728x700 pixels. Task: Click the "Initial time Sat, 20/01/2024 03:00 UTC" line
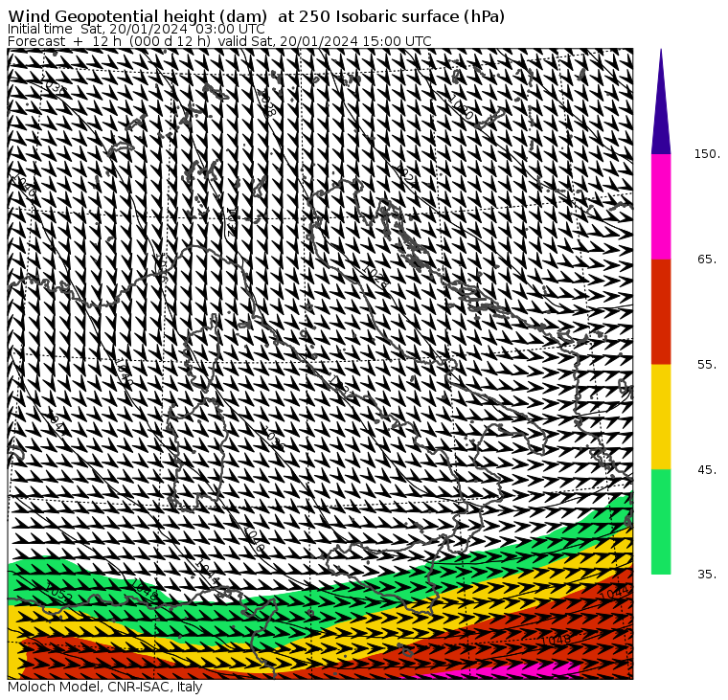coord(136,30)
